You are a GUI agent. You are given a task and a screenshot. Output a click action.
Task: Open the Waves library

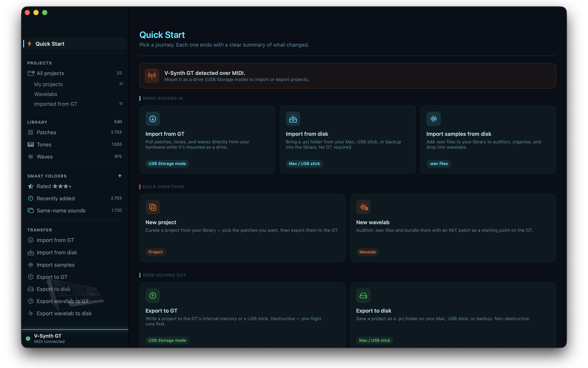pyautogui.click(x=75, y=157)
